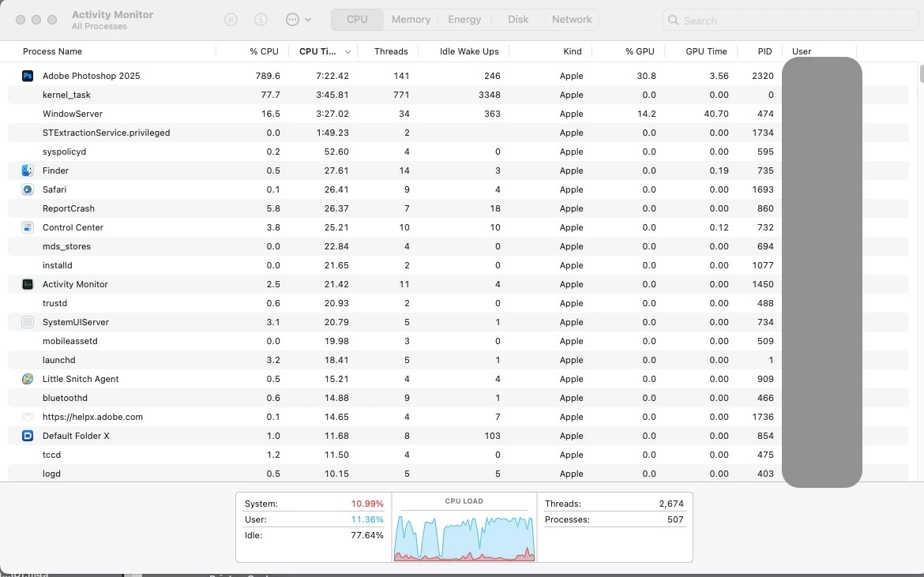The image size is (924, 577).
Task: Switch to the CPU tab
Action: pyautogui.click(x=357, y=20)
